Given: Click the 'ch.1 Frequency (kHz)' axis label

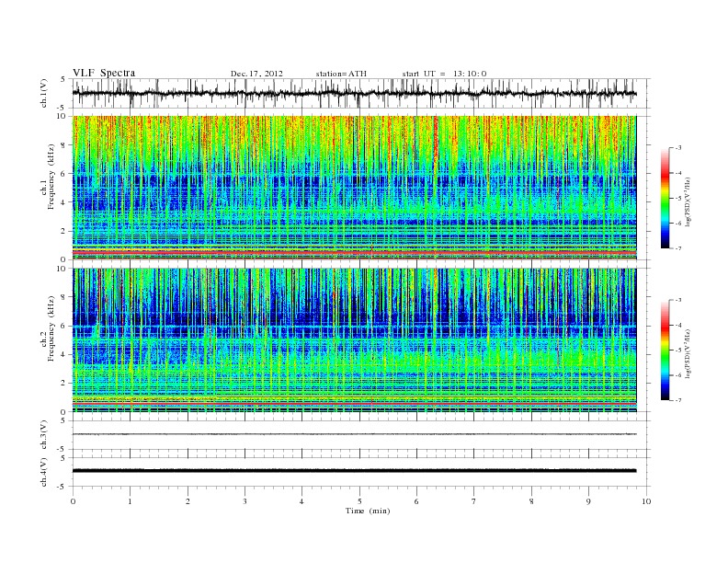Looking at the screenshot, I should 48,177.
